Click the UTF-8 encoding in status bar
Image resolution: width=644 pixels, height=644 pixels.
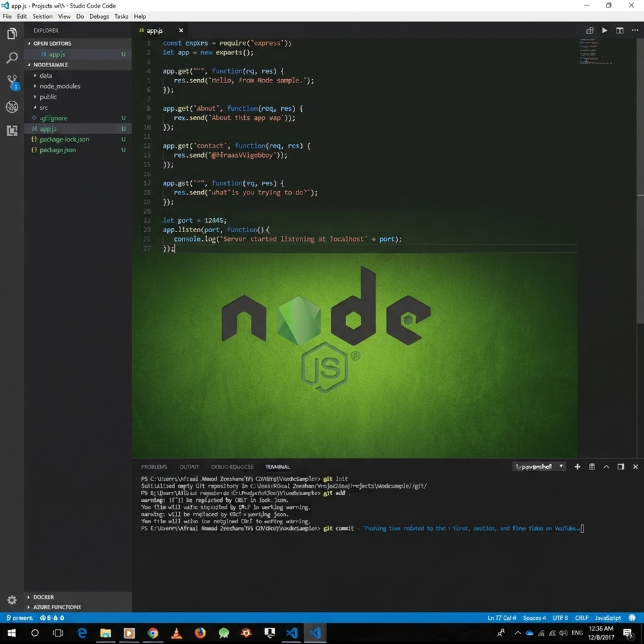(560, 618)
